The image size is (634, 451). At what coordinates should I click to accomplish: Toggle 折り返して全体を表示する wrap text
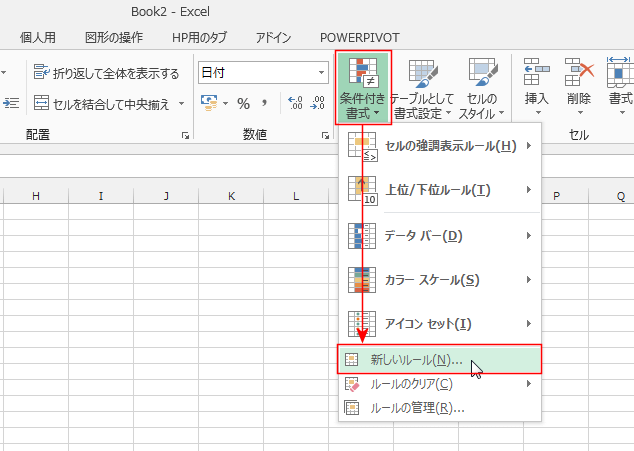point(106,73)
